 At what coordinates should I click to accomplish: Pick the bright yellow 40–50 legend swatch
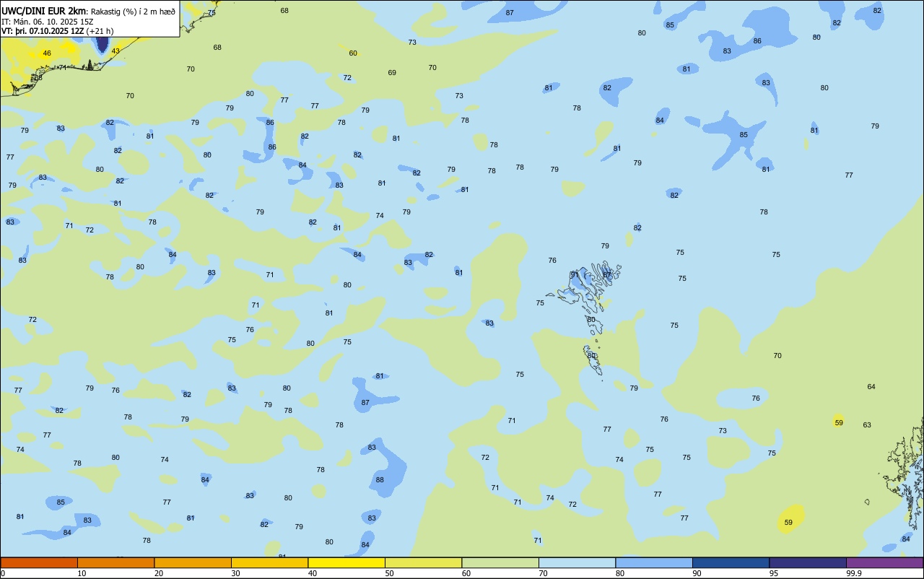coord(346,562)
